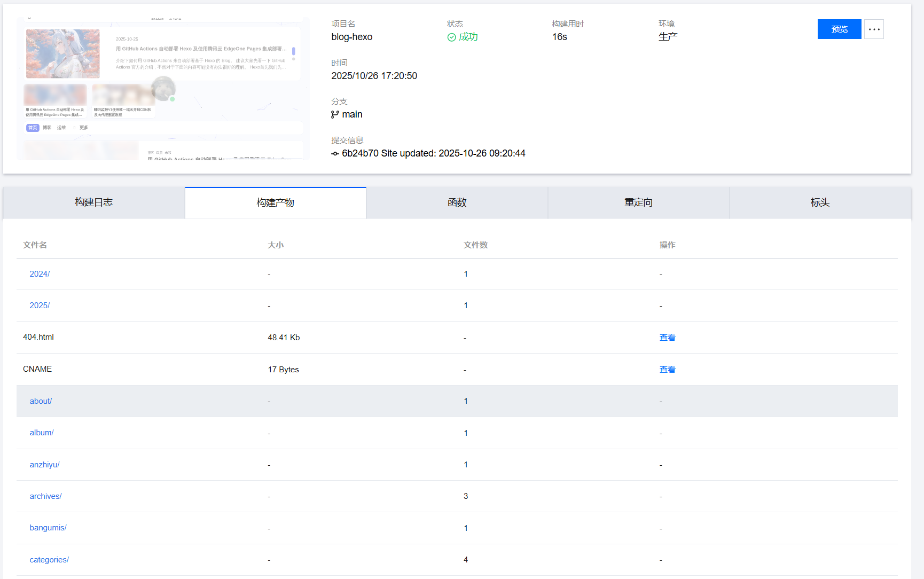This screenshot has height=579, width=924.
Task: Click the blue 预览 preview button
Action: pos(839,29)
